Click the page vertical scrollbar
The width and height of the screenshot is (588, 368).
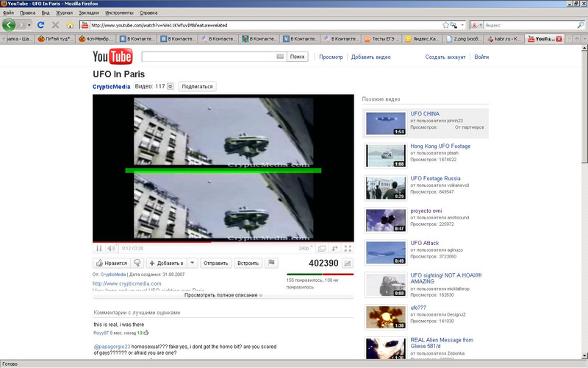[584, 105]
